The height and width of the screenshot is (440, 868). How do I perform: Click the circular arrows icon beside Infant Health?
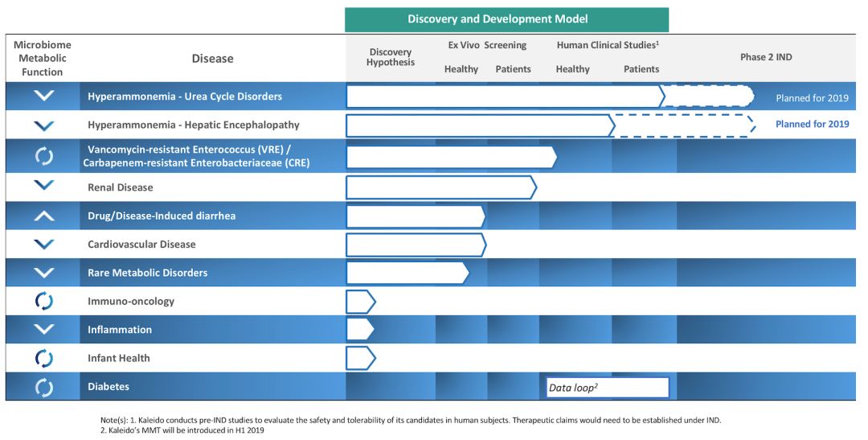coord(43,358)
